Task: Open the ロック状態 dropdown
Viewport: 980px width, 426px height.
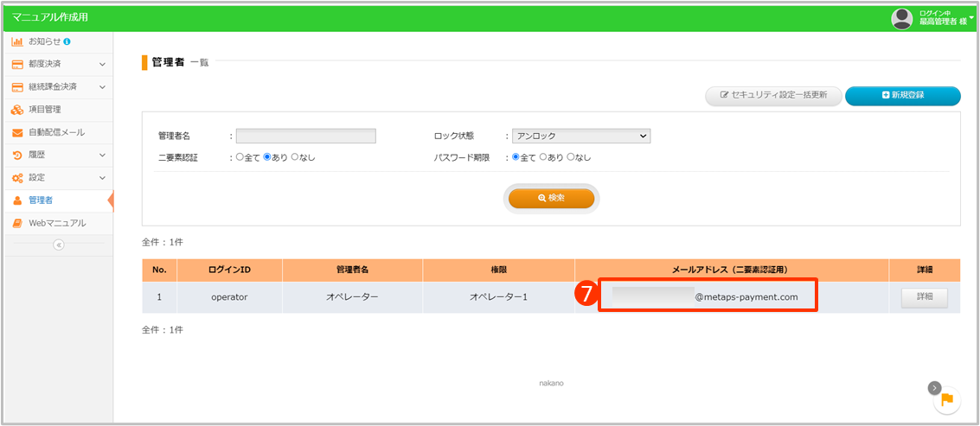Action: (580, 136)
